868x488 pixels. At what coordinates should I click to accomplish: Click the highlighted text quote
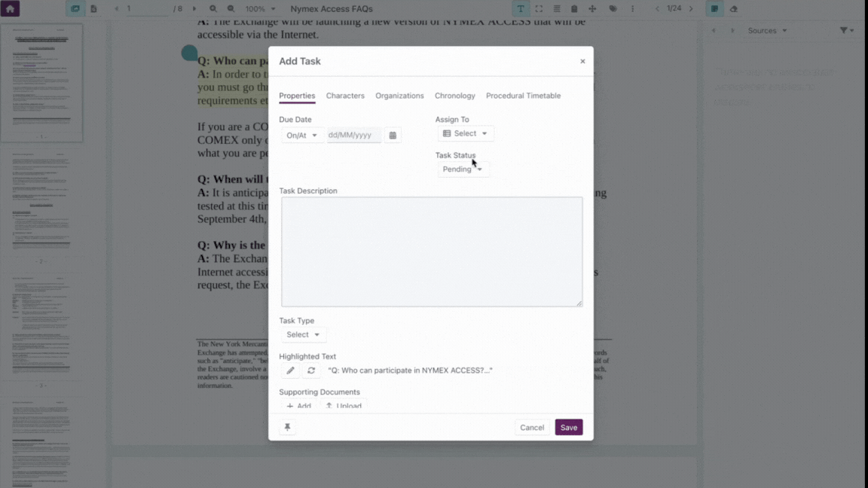[x=410, y=371]
